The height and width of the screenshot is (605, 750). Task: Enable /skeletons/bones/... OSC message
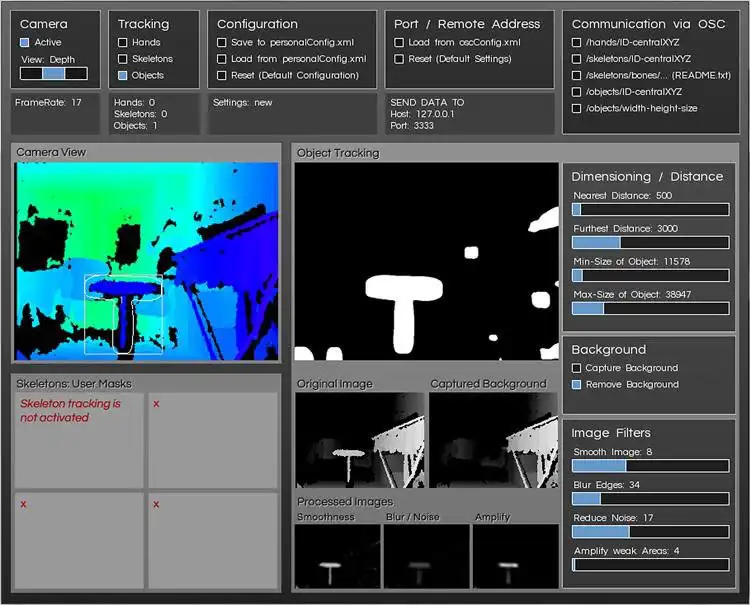[576, 76]
